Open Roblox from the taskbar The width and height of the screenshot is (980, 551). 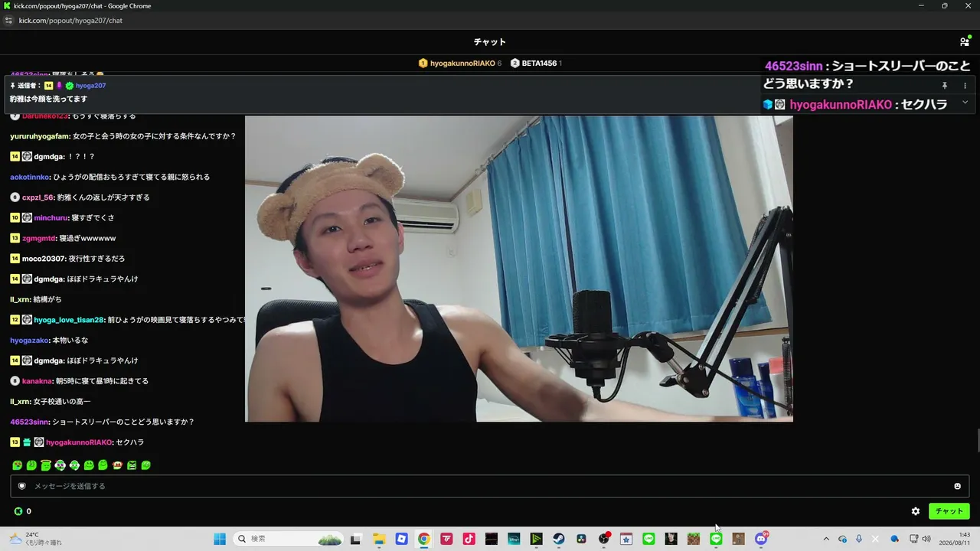401,539
